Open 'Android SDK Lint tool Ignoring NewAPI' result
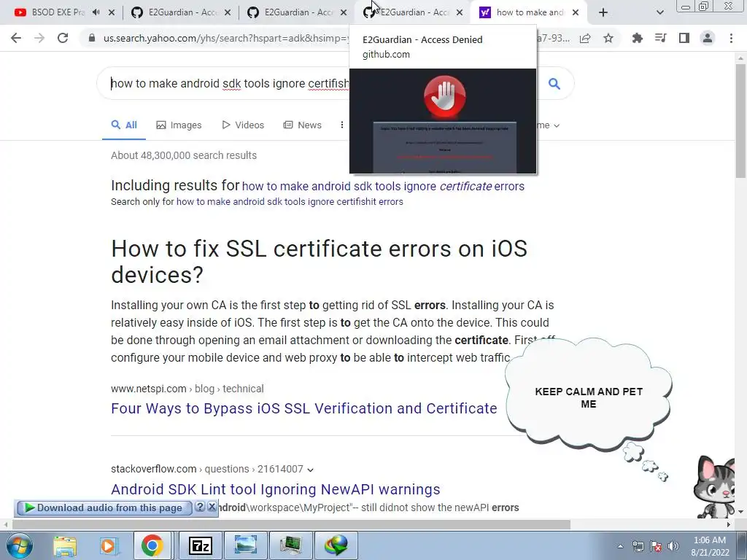747x560 pixels. (x=275, y=489)
